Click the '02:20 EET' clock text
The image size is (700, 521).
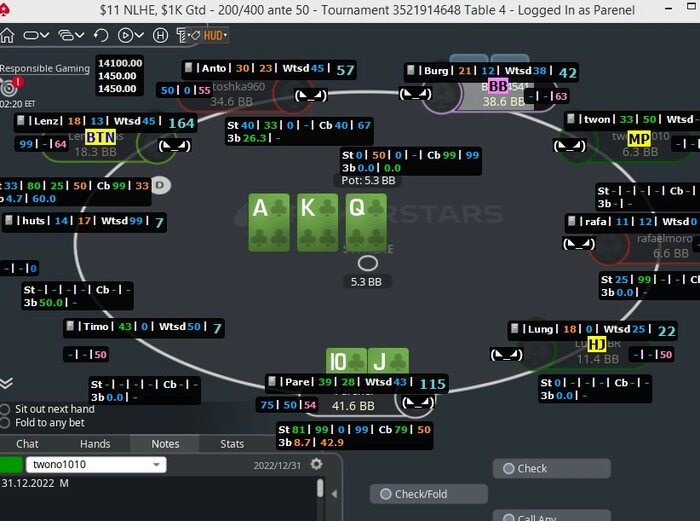17,104
